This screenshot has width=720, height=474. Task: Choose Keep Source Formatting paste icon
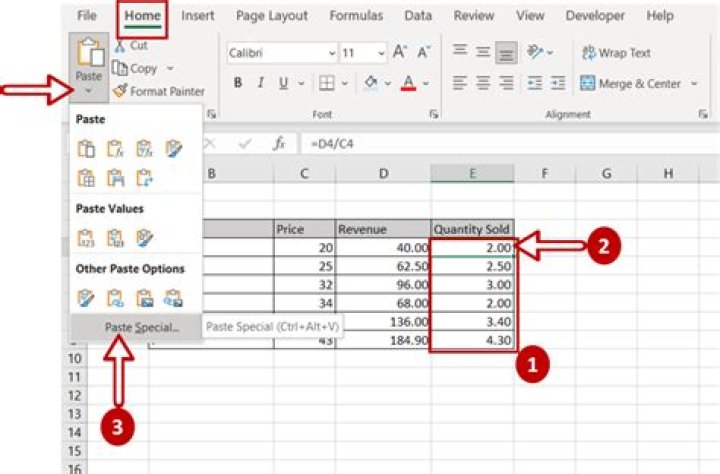click(x=174, y=149)
